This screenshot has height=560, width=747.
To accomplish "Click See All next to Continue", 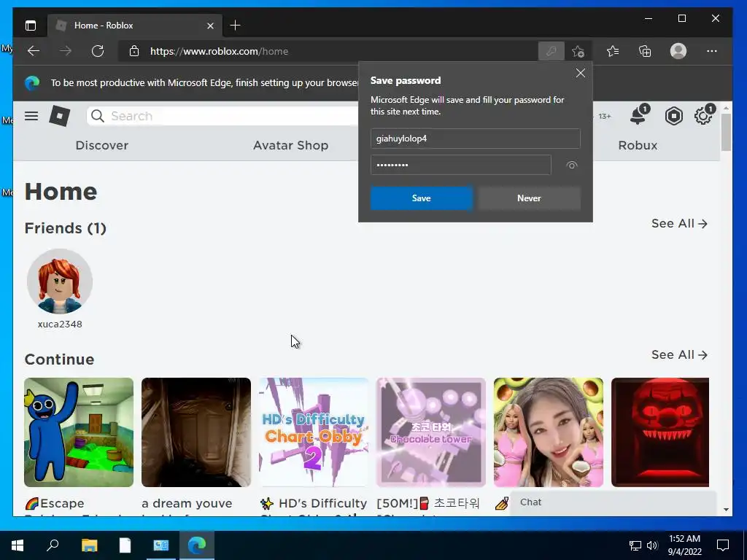I will [x=679, y=355].
